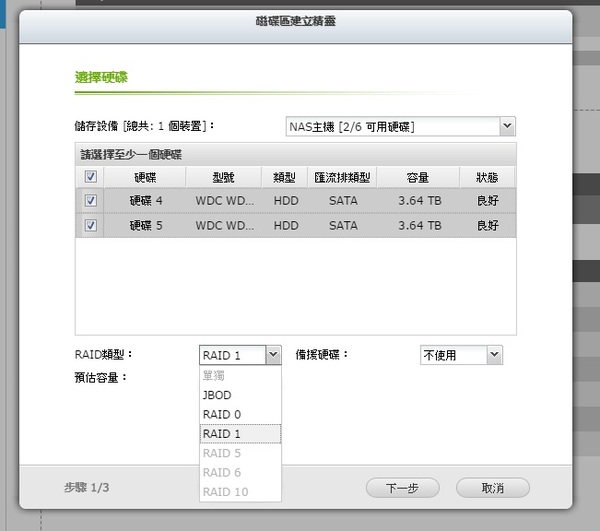This screenshot has width=600, height=531.
Task: Uncheck the checkbox for 硬碟 4
Action: pos(91,201)
